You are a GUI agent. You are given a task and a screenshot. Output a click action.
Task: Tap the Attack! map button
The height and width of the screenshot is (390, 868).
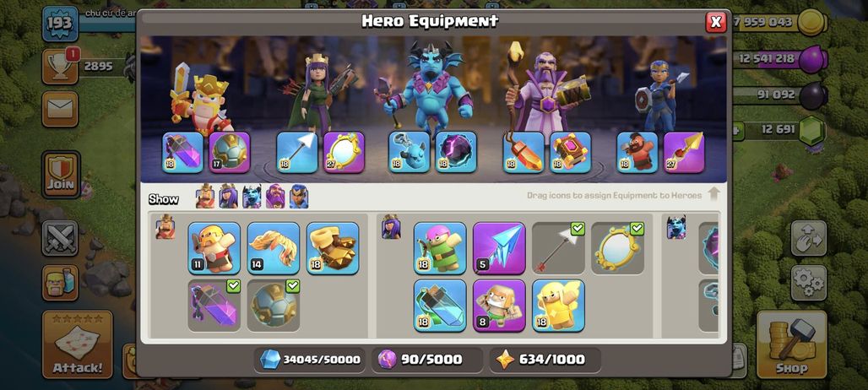78,344
